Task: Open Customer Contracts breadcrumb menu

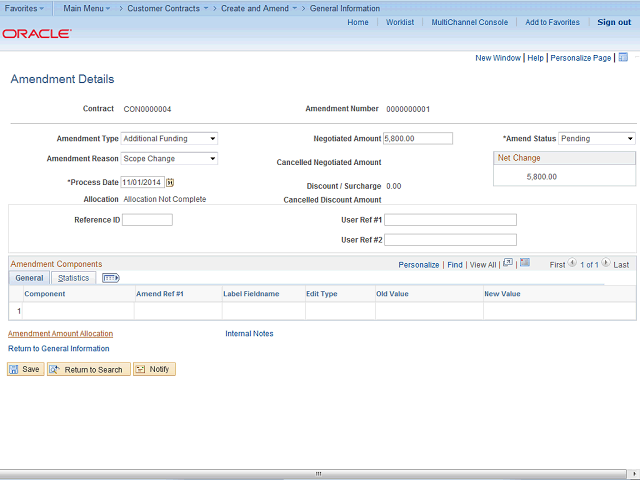Action: [168, 8]
